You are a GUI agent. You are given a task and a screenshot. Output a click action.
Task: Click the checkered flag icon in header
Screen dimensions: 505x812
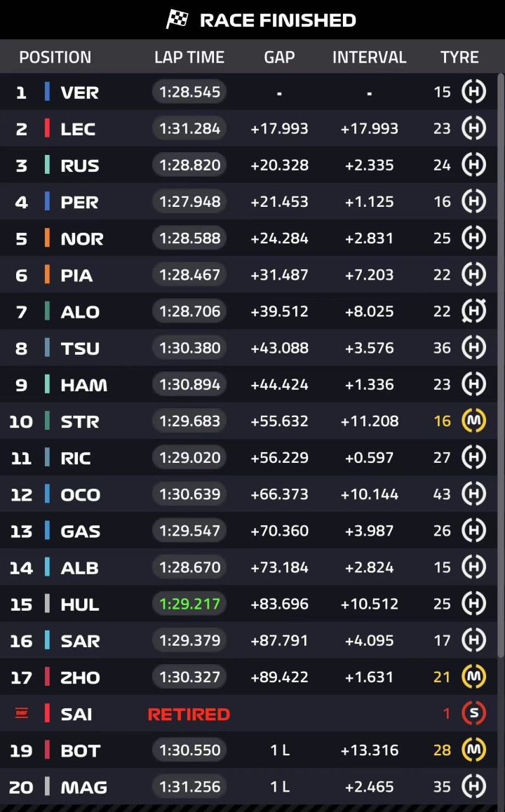click(177, 20)
